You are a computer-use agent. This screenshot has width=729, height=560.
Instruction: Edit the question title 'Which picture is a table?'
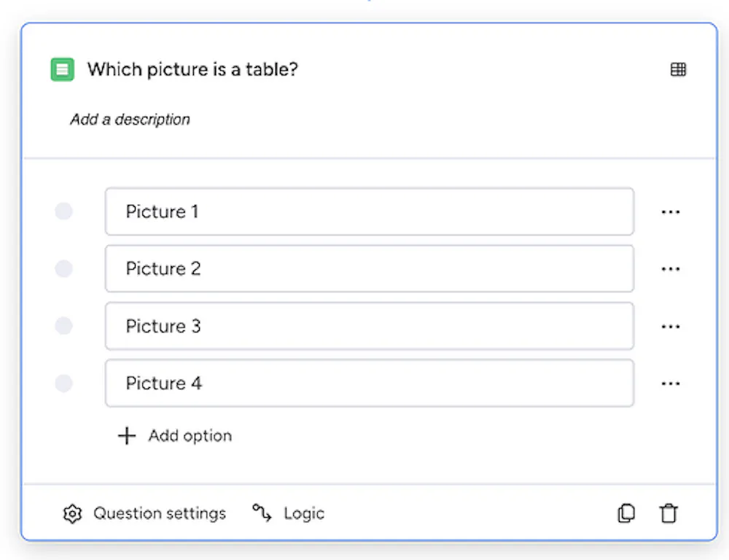pos(193,70)
